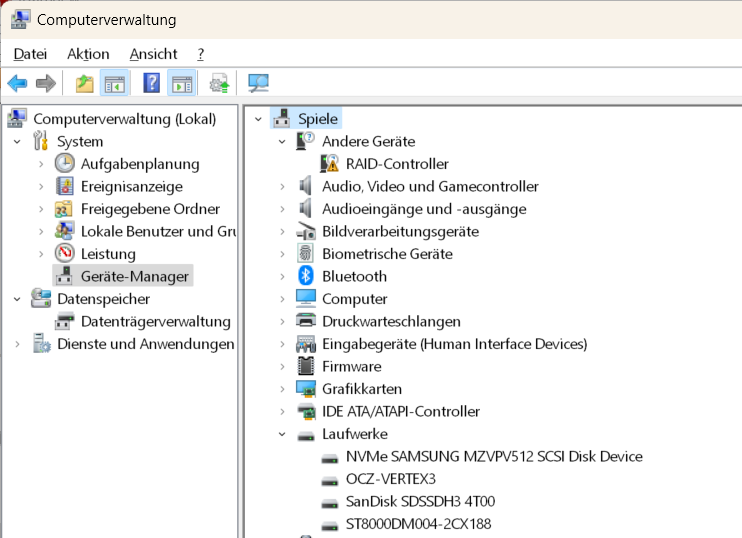The image size is (742, 538).
Task: Expand the Leistung node
Action: pyautogui.click(x=41, y=254)
